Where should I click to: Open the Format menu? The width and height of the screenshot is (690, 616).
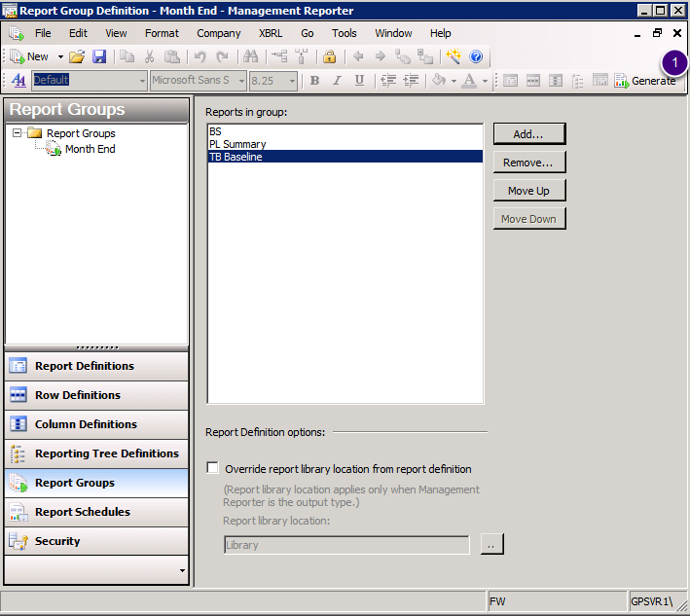pyautogui.click(x=162, y=33)
